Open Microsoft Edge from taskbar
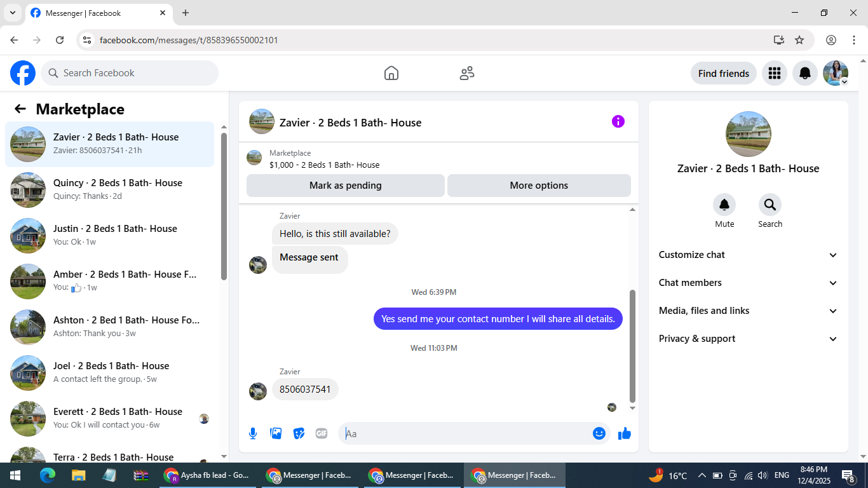The height and width of the screenshot is (488, 868). 48,475
